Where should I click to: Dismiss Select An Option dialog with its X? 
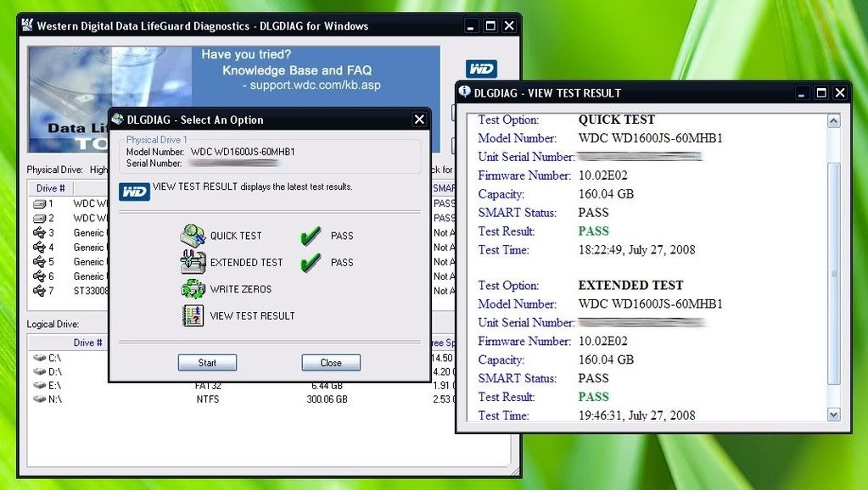click(419, 120)
